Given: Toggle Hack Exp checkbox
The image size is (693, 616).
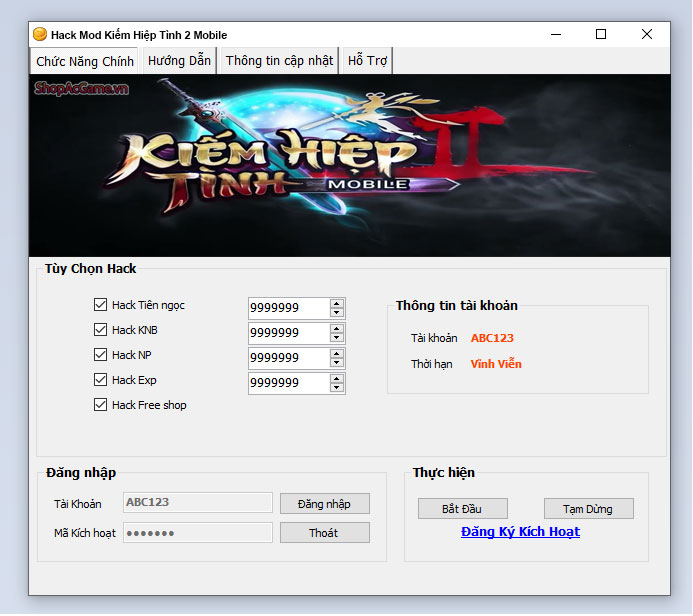Looking at the screenshot, I should pos(100,380).
